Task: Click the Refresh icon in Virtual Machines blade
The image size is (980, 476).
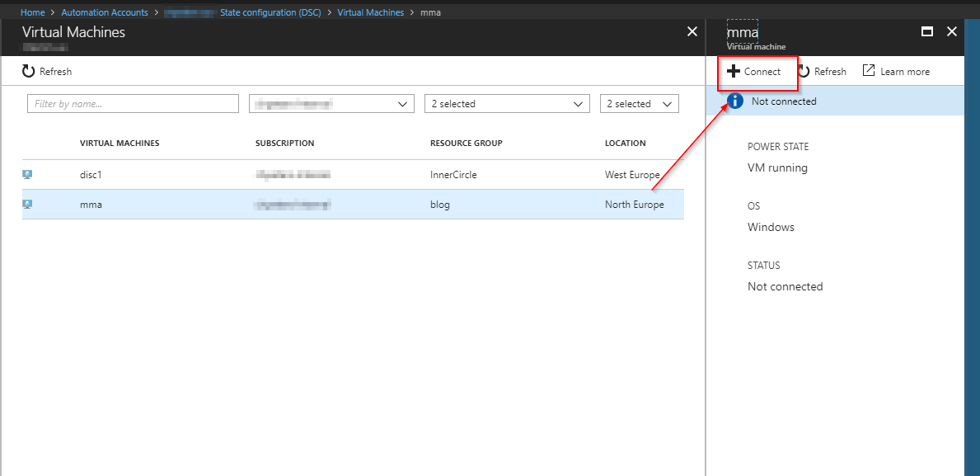Action: [28, 71]
